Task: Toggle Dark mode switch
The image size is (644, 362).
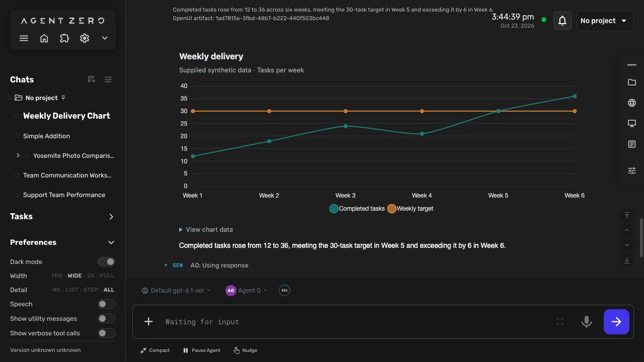Action: coord(106,261)
